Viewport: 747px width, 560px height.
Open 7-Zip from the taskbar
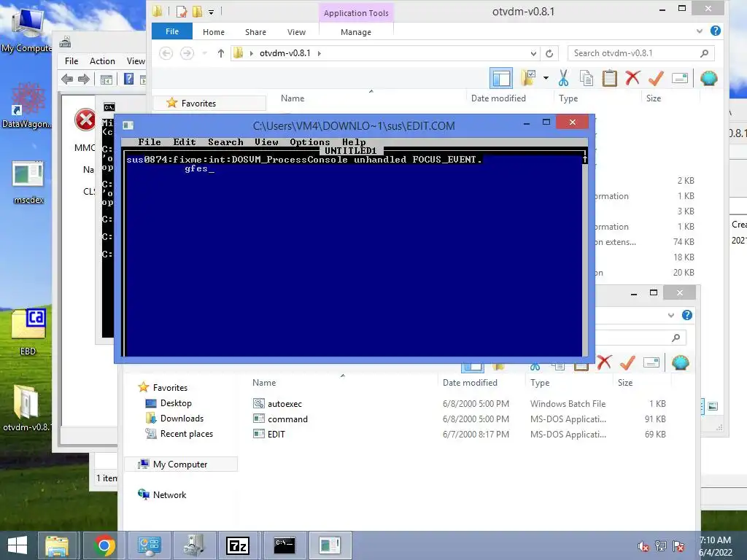(x=238, y=545)
